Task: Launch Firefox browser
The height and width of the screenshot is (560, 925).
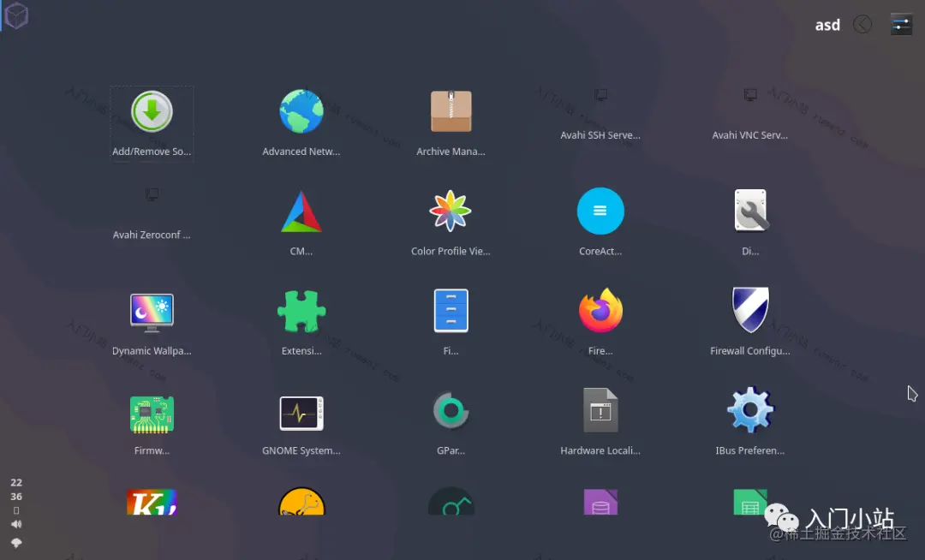Action: (600, 323)
